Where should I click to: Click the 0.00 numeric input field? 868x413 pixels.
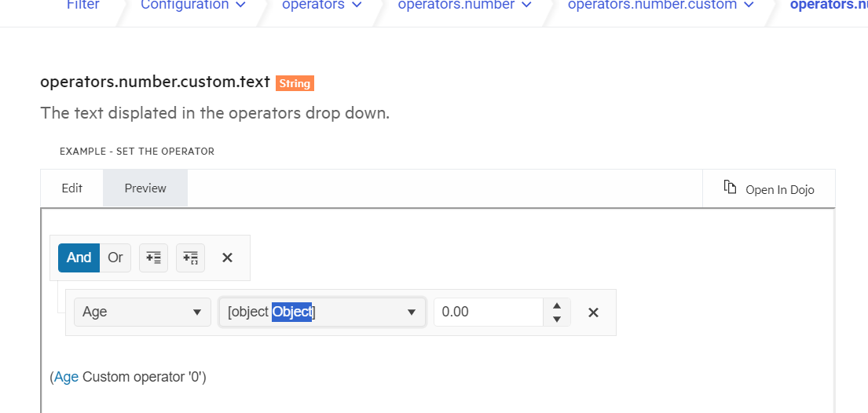click(487, 312)
